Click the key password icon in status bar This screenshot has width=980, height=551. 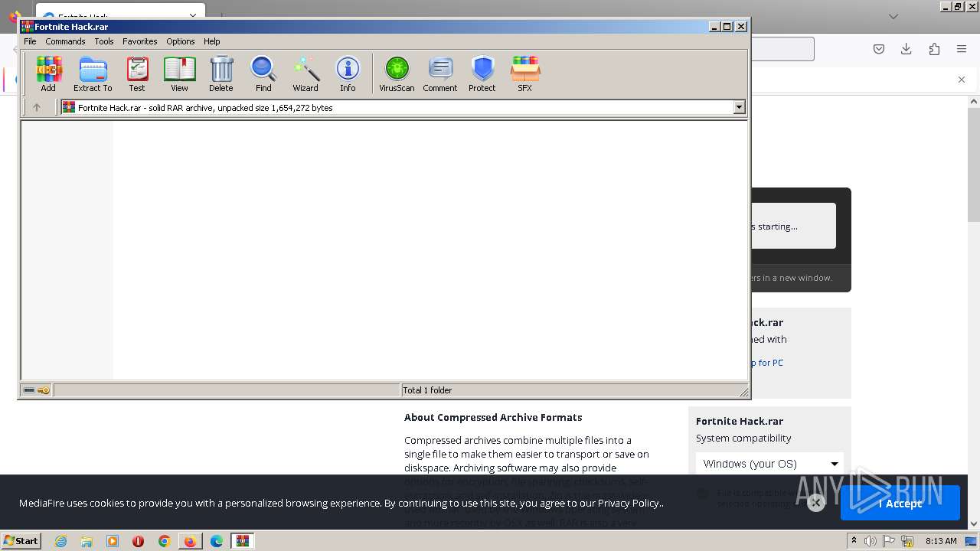(44, 390)
